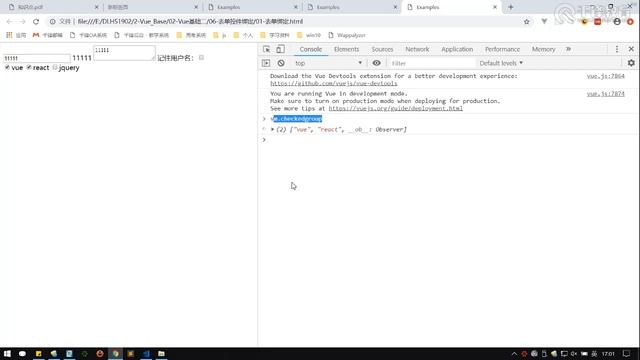Open the top JavaScript context dropdown

click(x=328, y=63)
